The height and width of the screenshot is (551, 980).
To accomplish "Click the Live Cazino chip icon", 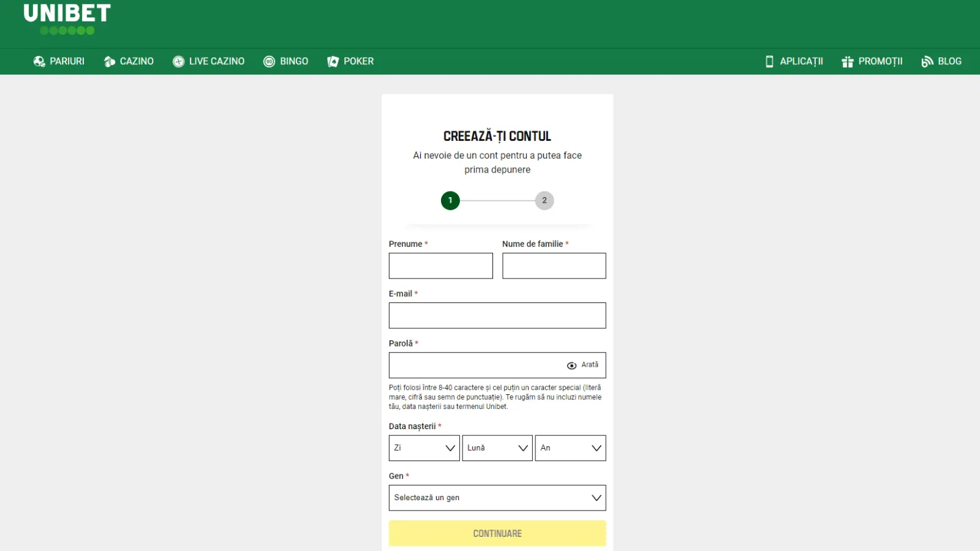I will tap(178, 61).
